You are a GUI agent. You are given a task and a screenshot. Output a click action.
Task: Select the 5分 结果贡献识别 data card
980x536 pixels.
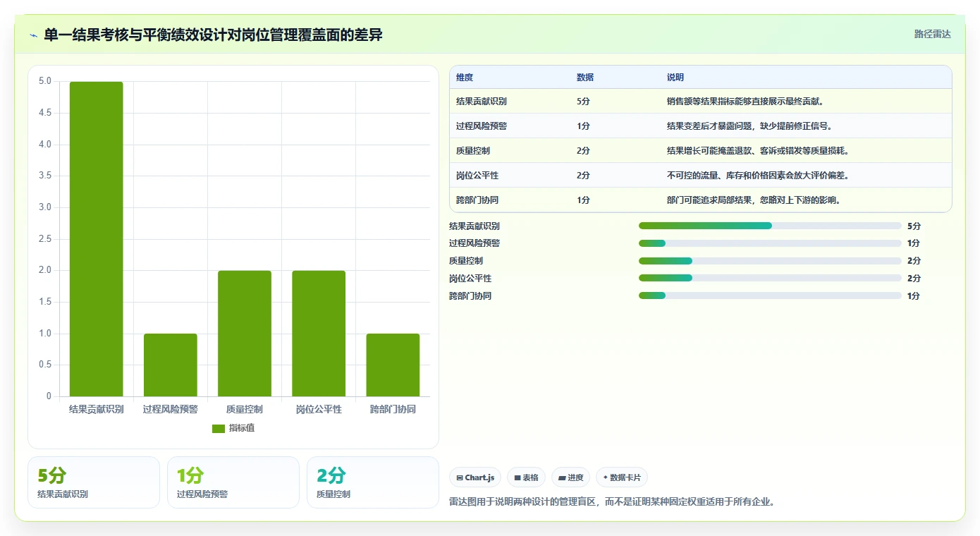pos(94,482)
